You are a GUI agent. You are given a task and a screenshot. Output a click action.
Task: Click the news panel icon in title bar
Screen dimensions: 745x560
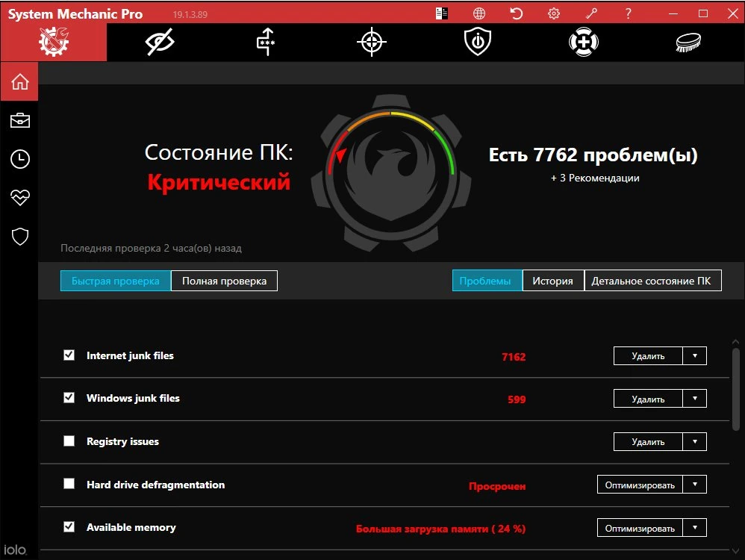pos(442,13)
